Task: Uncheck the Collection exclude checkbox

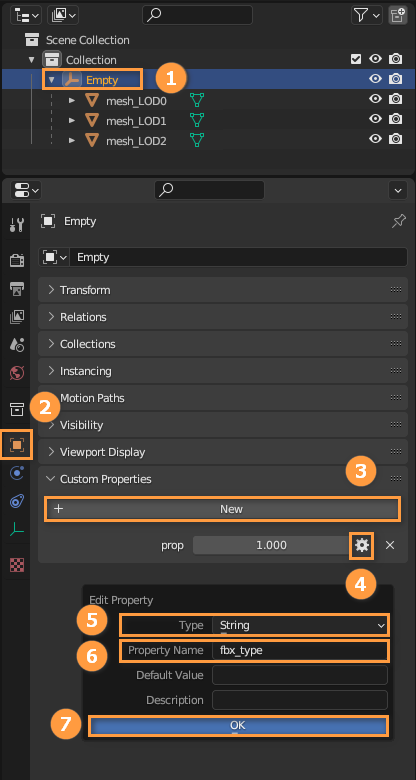Action: tap(356, 60)
